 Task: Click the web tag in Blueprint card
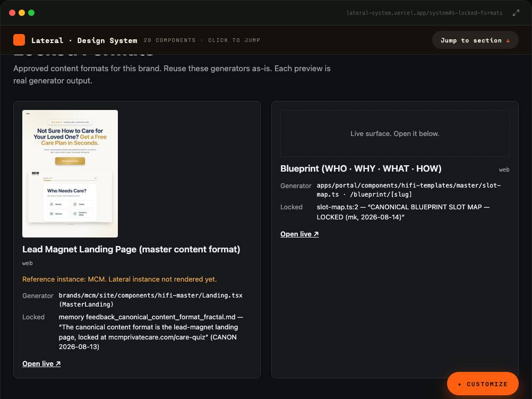pos(504,169)
